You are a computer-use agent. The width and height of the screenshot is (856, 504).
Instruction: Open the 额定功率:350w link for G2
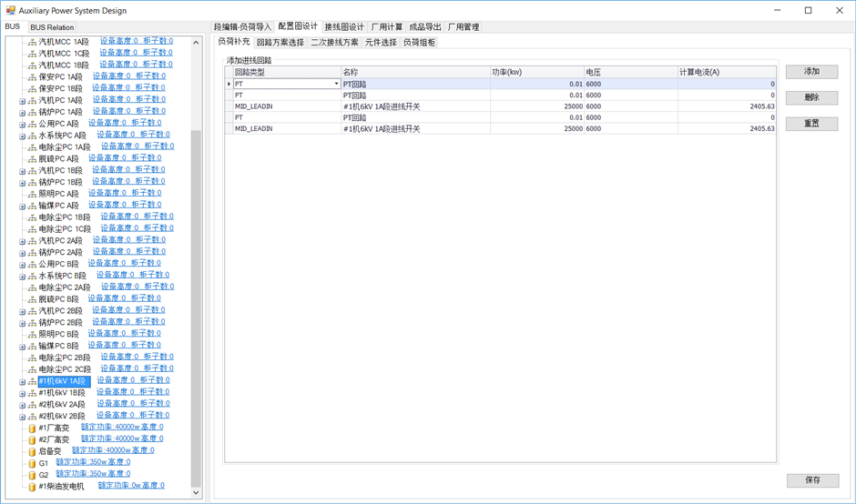(x=93, y=474)
